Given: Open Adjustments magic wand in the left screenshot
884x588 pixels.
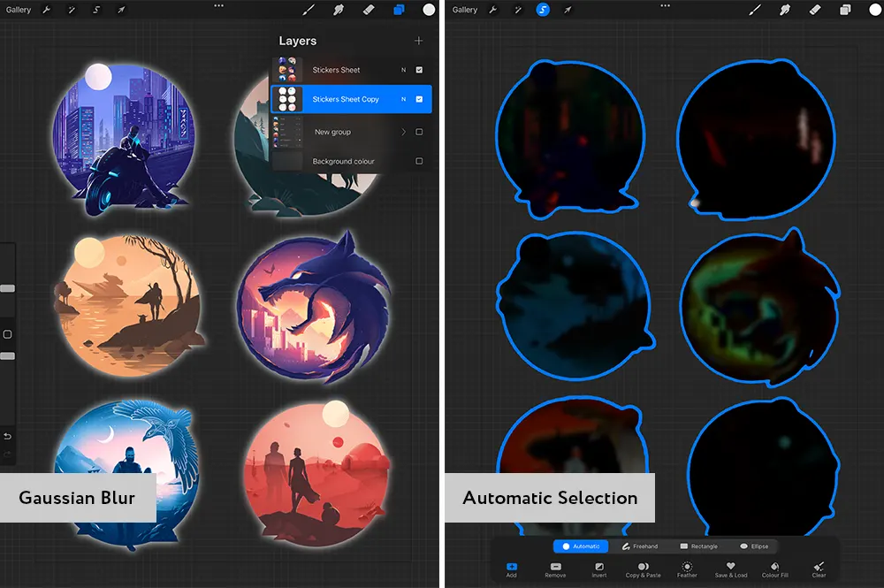Looking at the screenshot, I should tap(72, 10).
